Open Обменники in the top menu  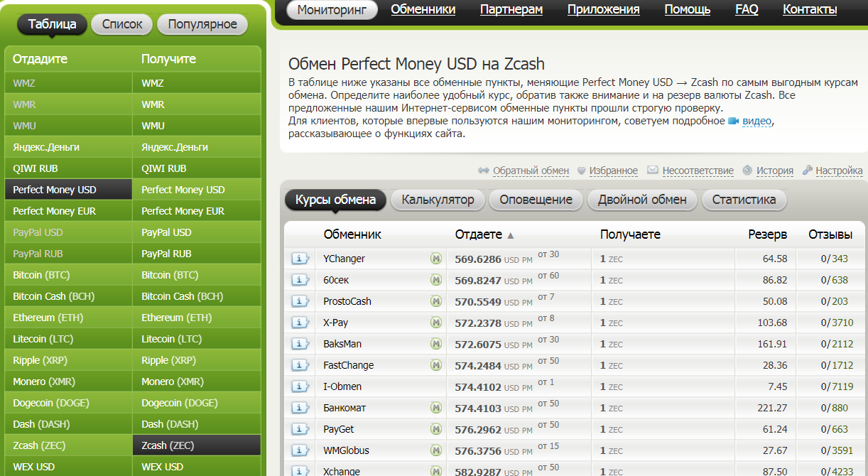(x=423, y=9)
